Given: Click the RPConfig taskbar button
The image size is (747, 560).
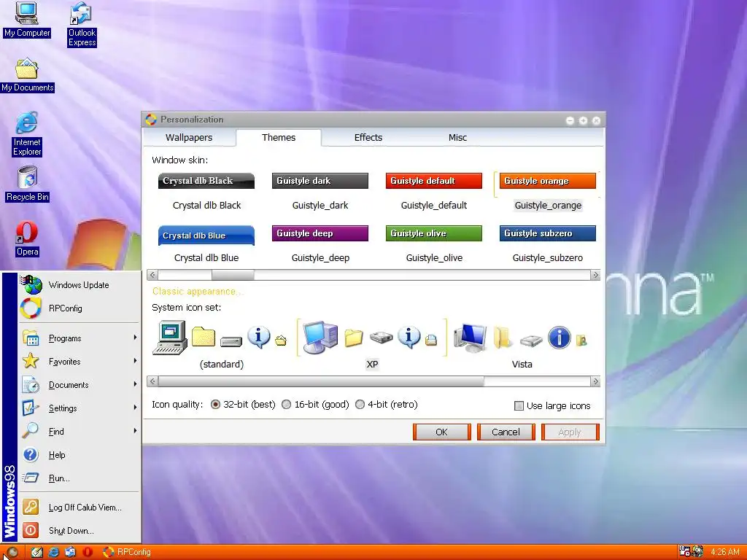Looking at the screenshot, I should [x=127, y=553].
